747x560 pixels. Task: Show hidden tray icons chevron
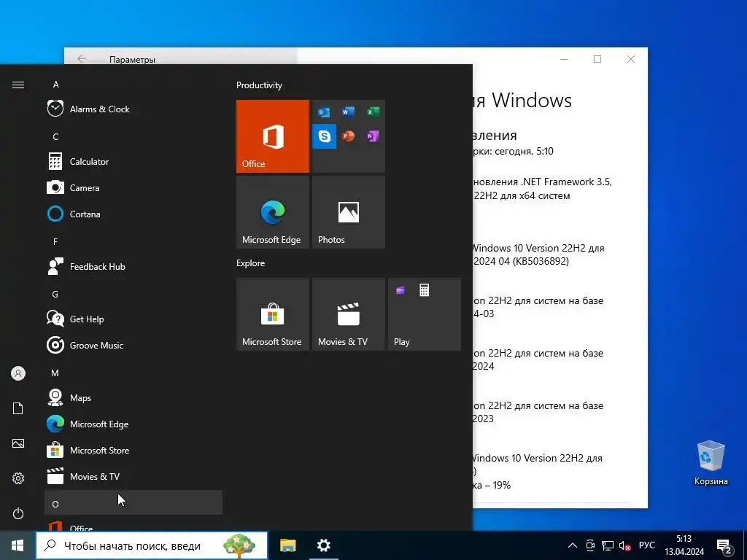coord(573,545)
